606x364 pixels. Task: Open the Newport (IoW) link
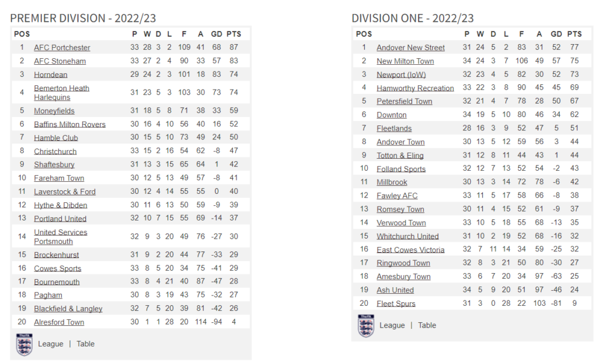click(401, 74)
